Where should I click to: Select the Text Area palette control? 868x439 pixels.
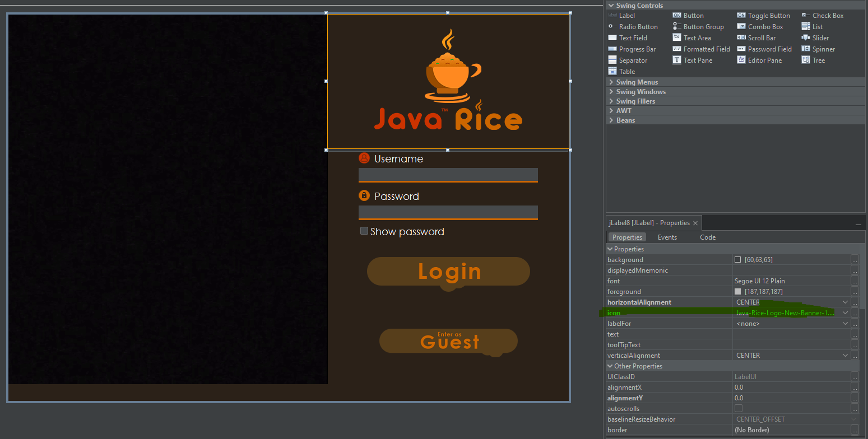click(692, 38)
